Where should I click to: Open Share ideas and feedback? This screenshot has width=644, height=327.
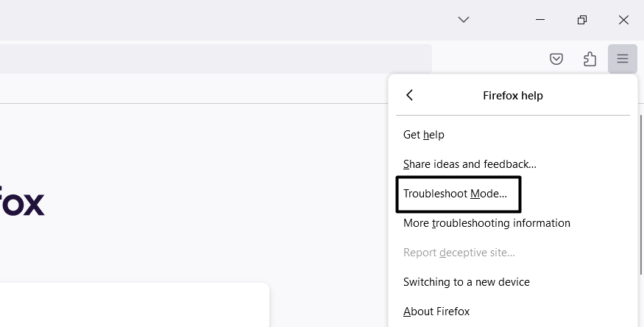470,164
